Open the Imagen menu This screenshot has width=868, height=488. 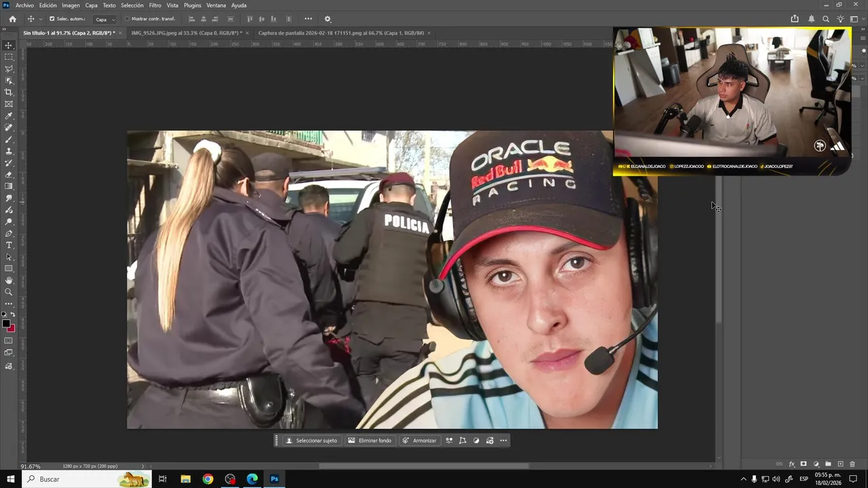tap(71, 5)
